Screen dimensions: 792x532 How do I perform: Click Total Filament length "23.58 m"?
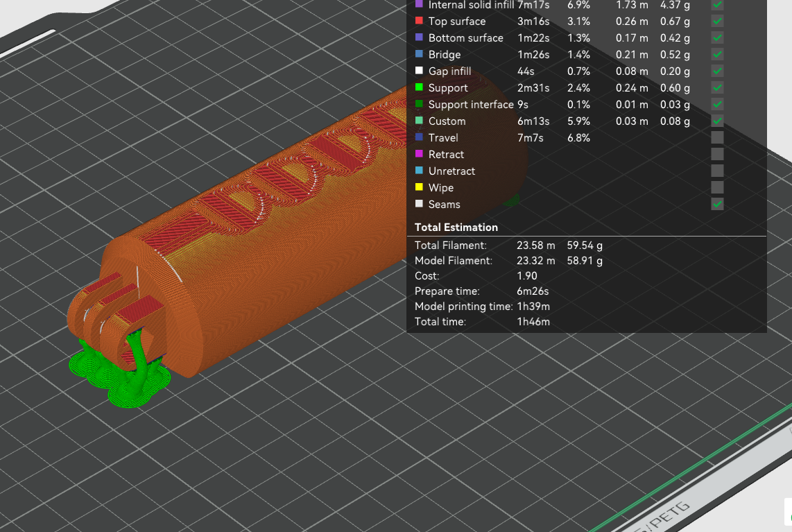coord(536,246)
